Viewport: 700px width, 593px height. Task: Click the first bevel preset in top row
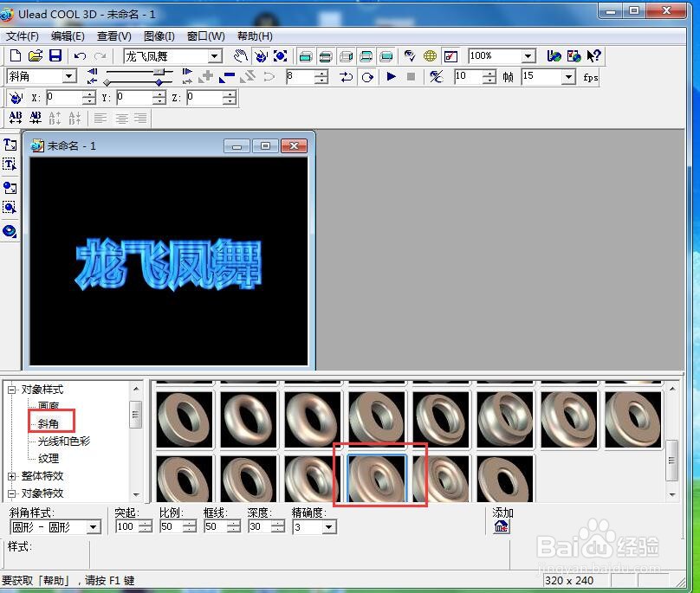(185, 419)
